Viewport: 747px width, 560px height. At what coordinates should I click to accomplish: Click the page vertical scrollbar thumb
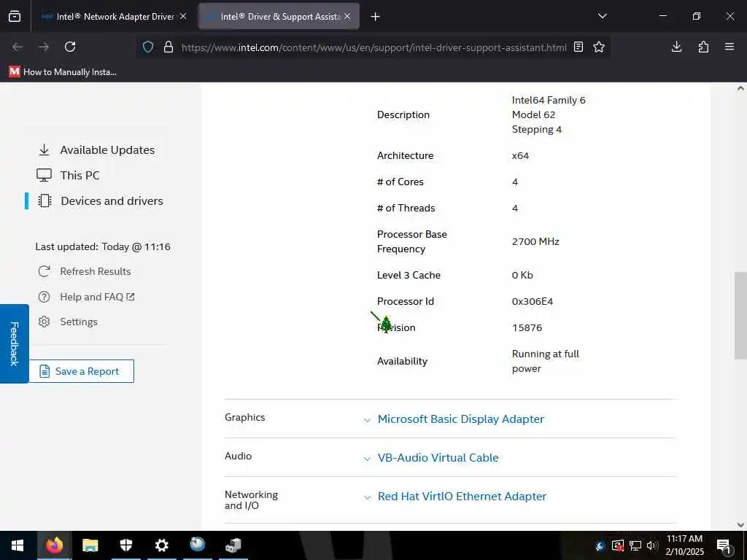click(x=740, y=315)
